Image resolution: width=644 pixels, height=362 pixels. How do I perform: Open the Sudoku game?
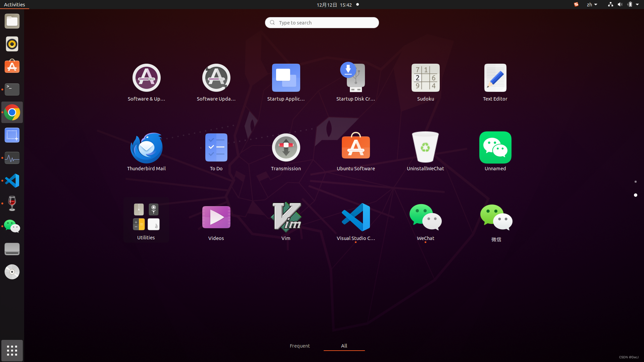425,82
